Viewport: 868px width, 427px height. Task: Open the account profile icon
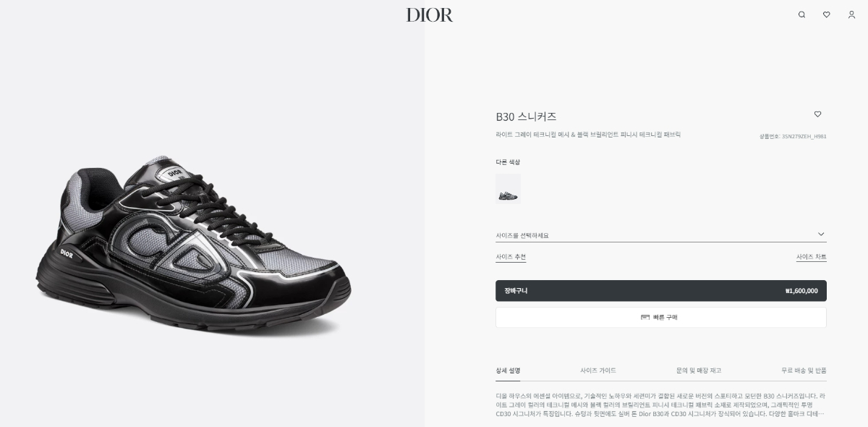coord(851,14)
